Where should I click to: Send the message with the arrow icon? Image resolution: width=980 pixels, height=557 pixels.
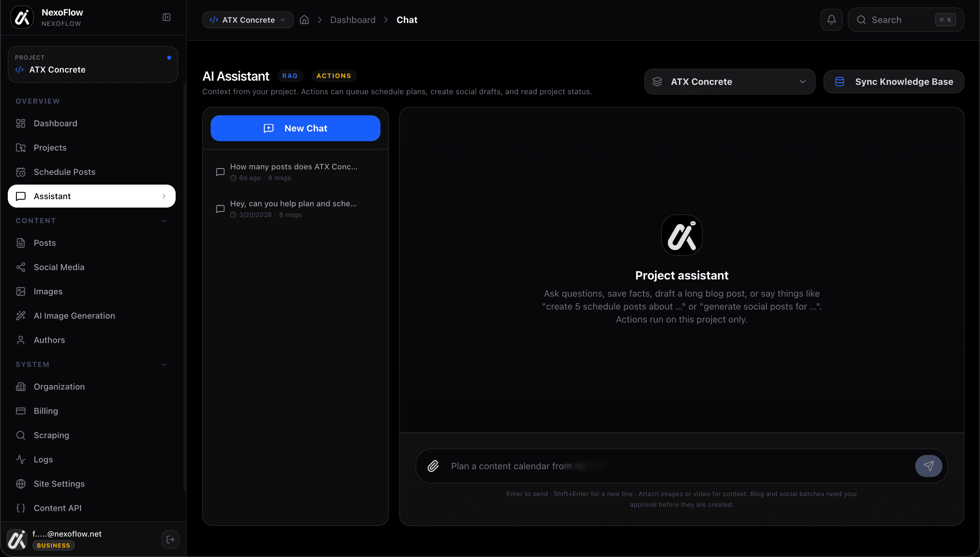[x=928, y=466]
